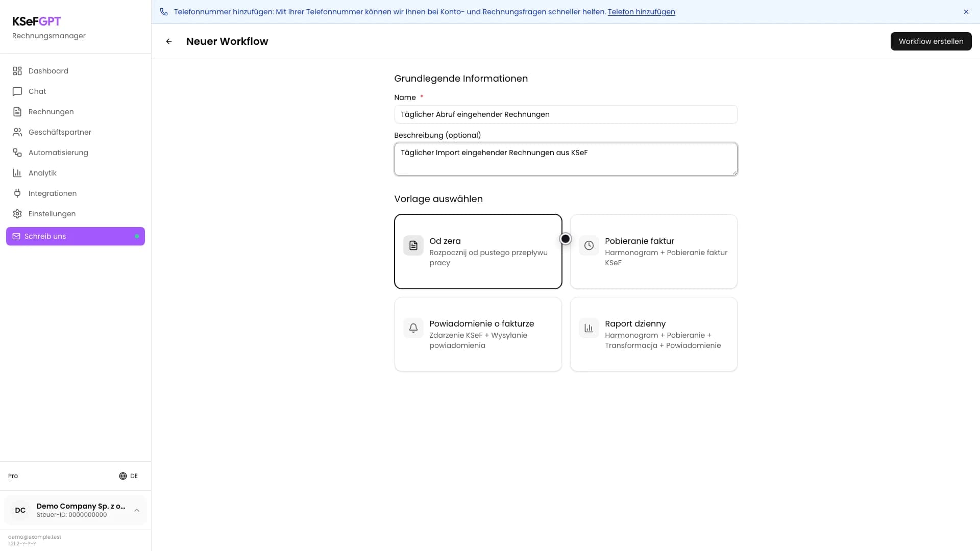Click the Schreib uns button
980x551 pixels.
click(76, 236)
